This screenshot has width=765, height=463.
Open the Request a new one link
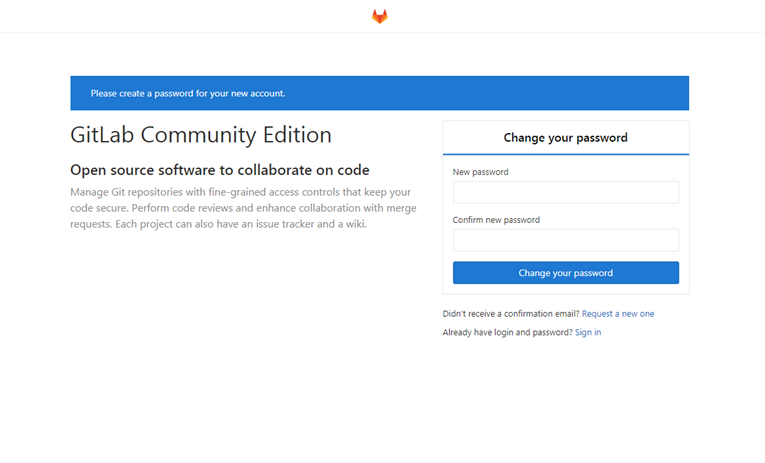618,314
